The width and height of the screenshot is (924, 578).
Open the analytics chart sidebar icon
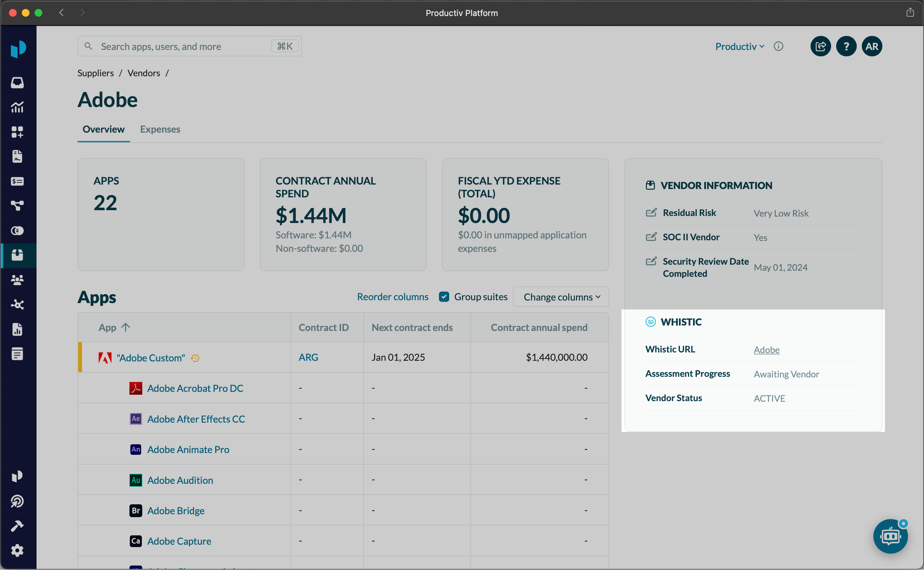click(x=17, y=107)
